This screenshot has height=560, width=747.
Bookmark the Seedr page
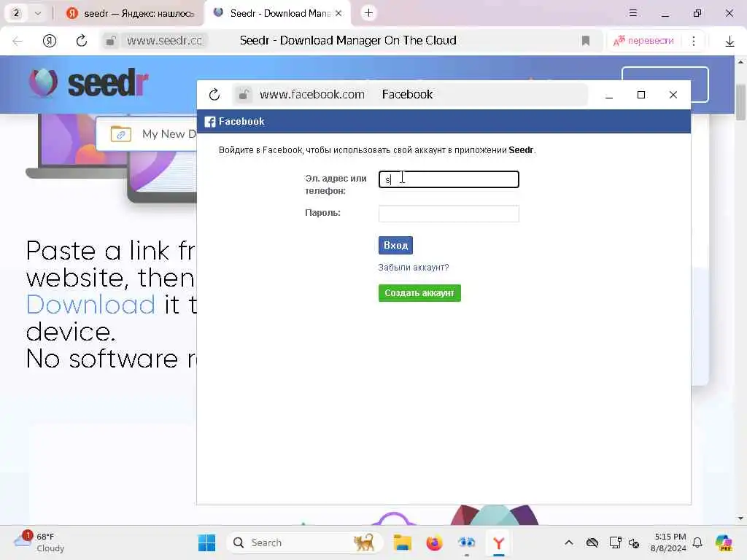click(x=586, y=41)
